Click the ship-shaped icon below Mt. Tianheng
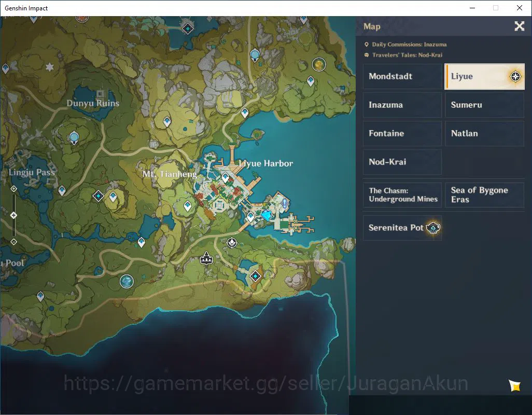This screenshot has height=415, width=532. point(206,258)
